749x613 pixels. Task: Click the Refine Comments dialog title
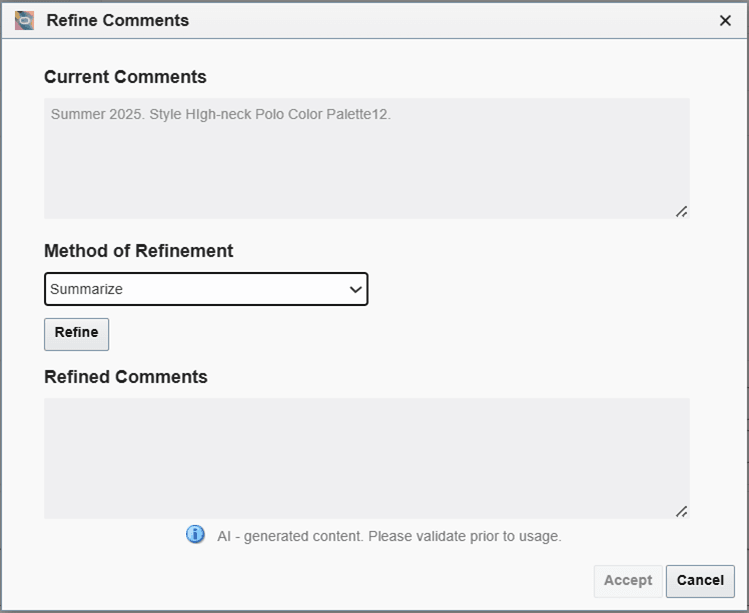coord(118,21)
